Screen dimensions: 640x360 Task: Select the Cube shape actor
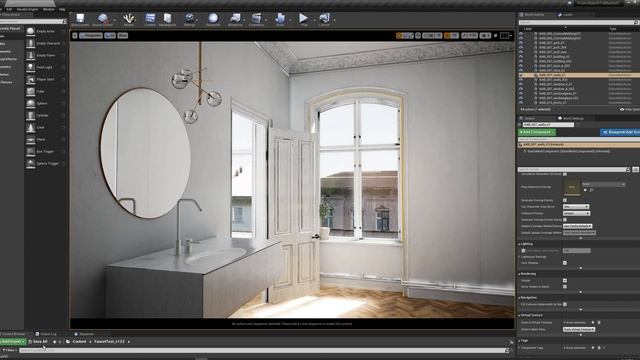click(46, 91)
